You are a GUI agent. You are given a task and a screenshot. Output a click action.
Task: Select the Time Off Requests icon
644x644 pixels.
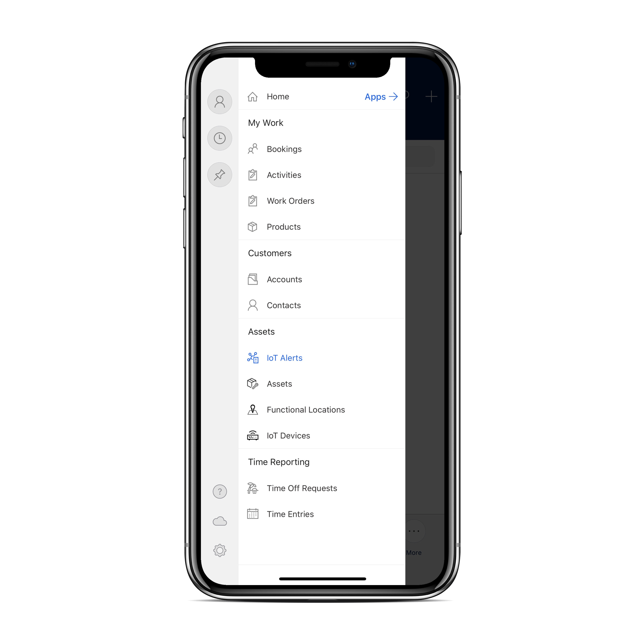[252, 488]
